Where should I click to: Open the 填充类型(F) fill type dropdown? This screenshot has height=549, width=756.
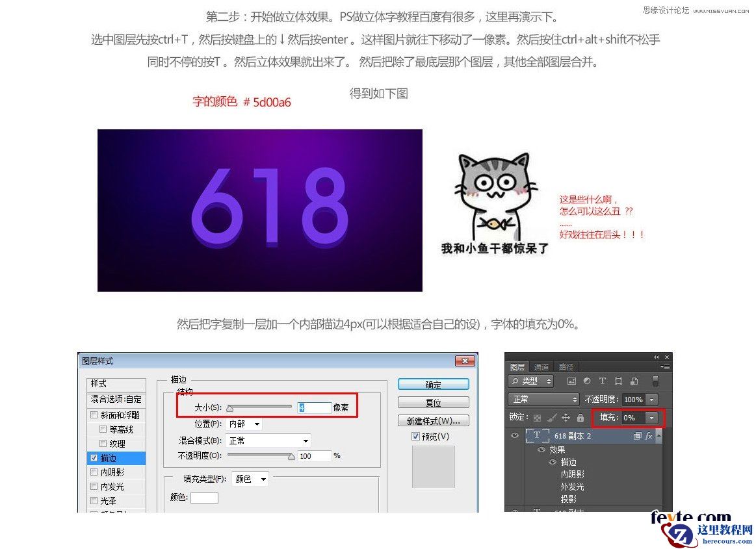click(x=250, y=479)
